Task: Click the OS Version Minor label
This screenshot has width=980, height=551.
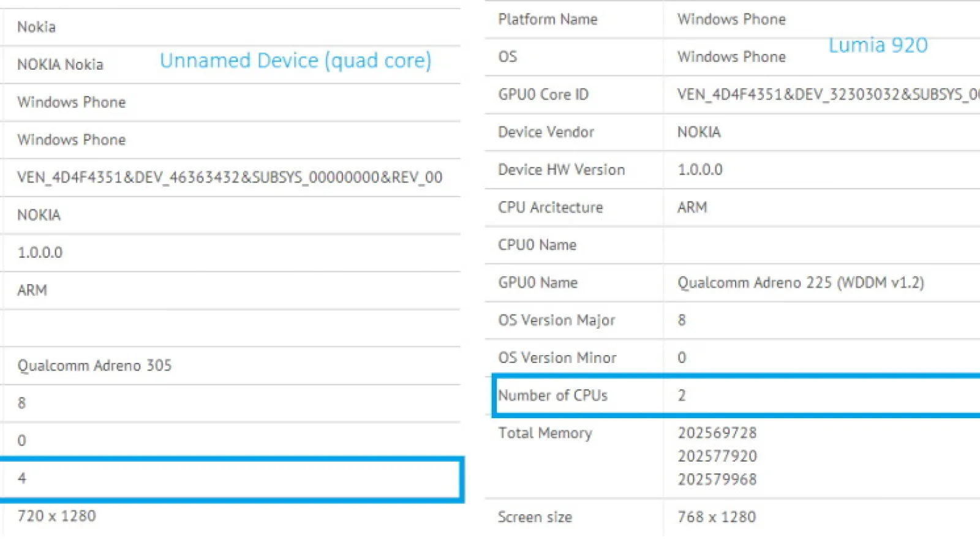Action: click(557, 358)
